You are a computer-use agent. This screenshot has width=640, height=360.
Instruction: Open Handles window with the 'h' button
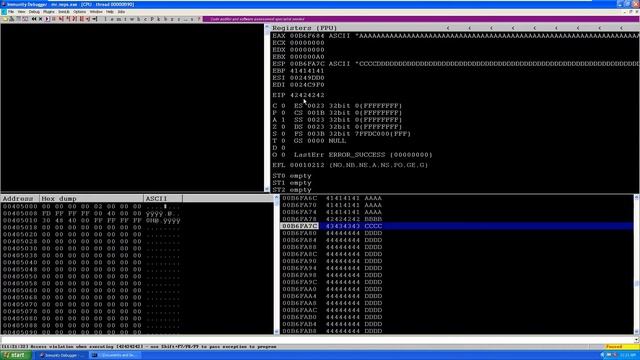click(139, 19)
